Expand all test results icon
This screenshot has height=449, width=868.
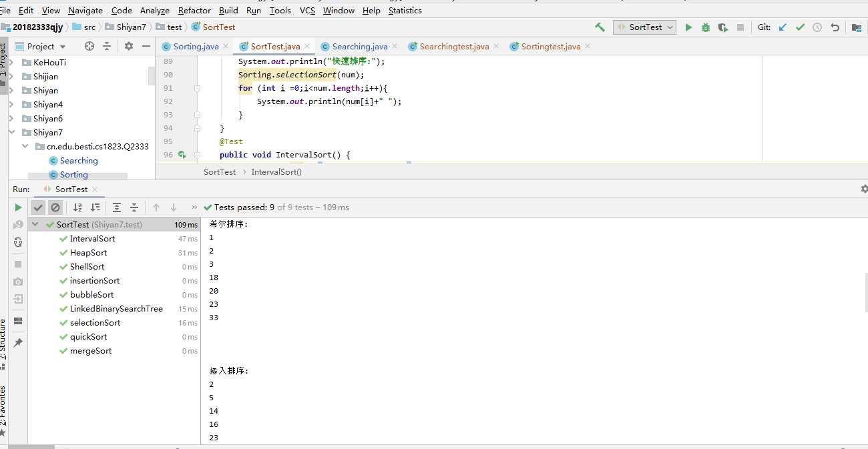click(117, 207)
